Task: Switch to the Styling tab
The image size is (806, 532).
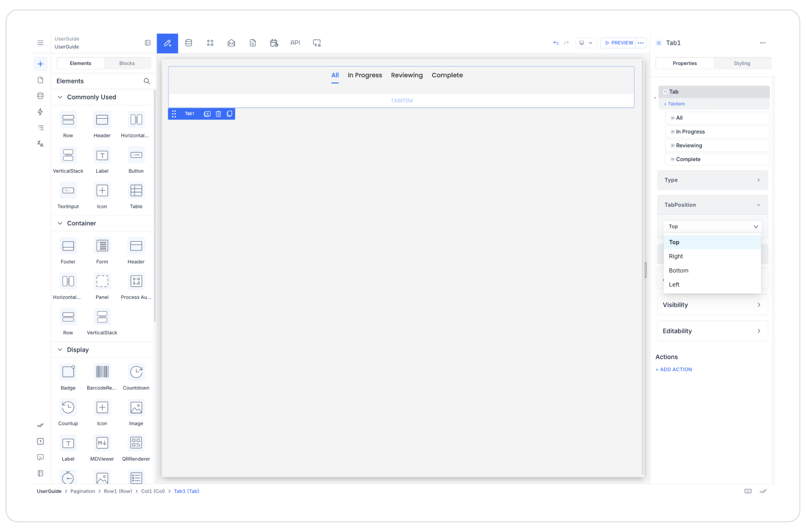Action: click(x=741, y=63)
